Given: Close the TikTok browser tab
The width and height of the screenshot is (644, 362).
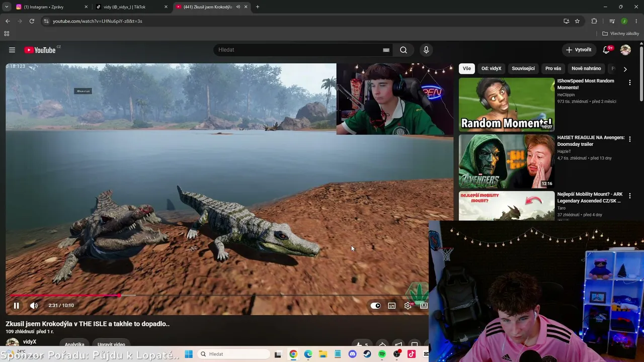Looking at the screenshot, I should [166, 7].
